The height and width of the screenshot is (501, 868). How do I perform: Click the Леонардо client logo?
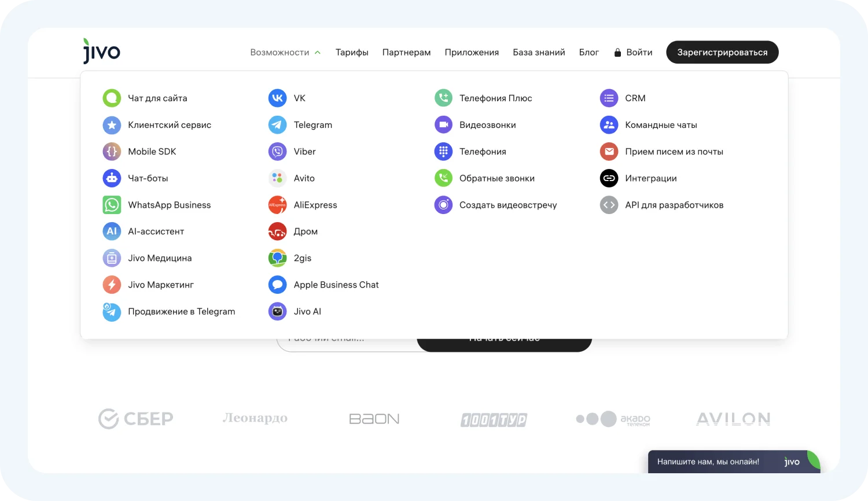click(255, 418)
